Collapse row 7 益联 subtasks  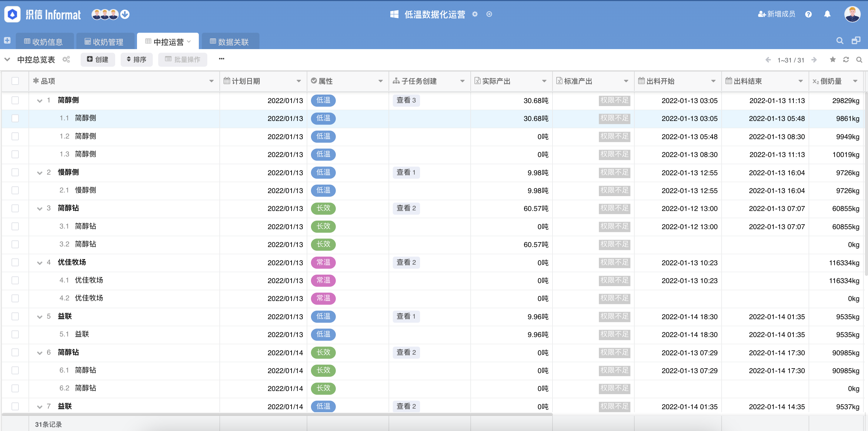click(x=40, y=407)
